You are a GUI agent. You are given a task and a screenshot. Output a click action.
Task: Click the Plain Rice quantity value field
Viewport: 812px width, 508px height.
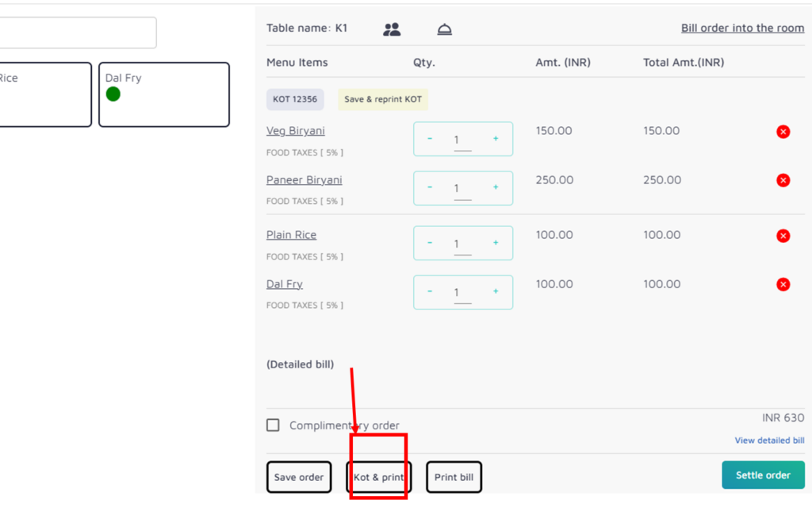[462, 244]
